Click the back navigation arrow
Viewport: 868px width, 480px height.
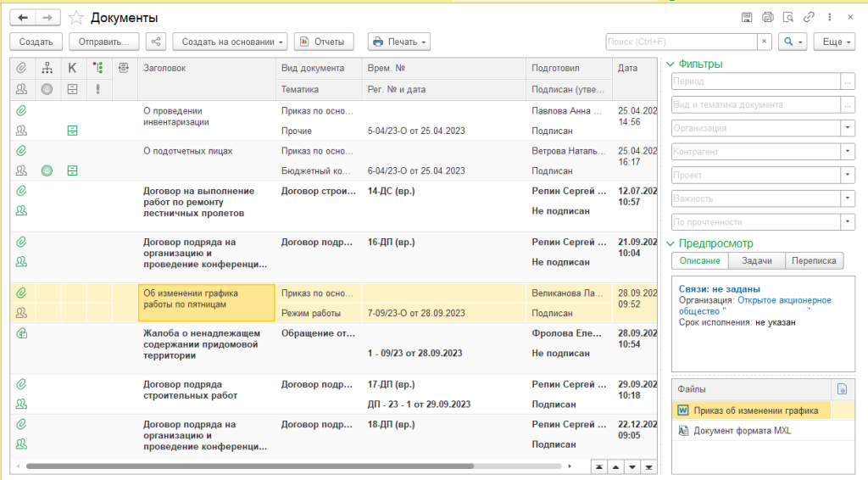[25, 17]
